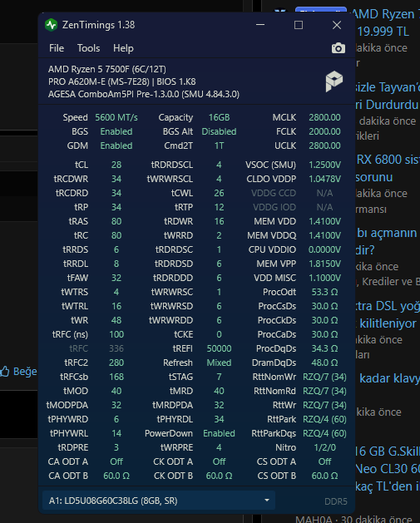Click the tRFCsb value '168'
Screen dimensions: 420x523
point(116,377)
